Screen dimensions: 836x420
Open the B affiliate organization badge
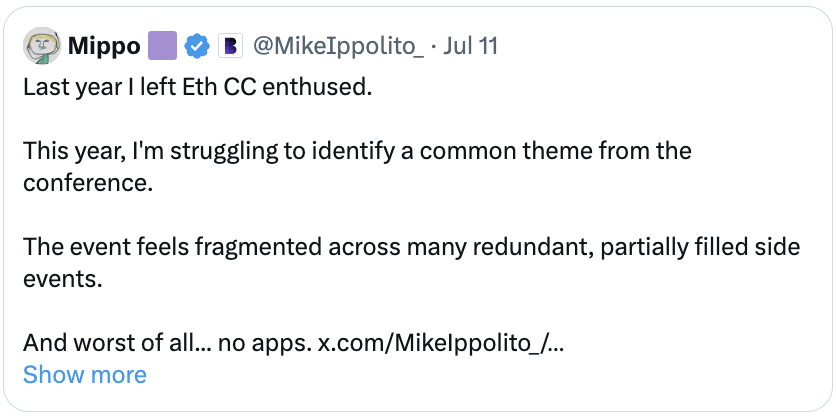pos(230,46)
